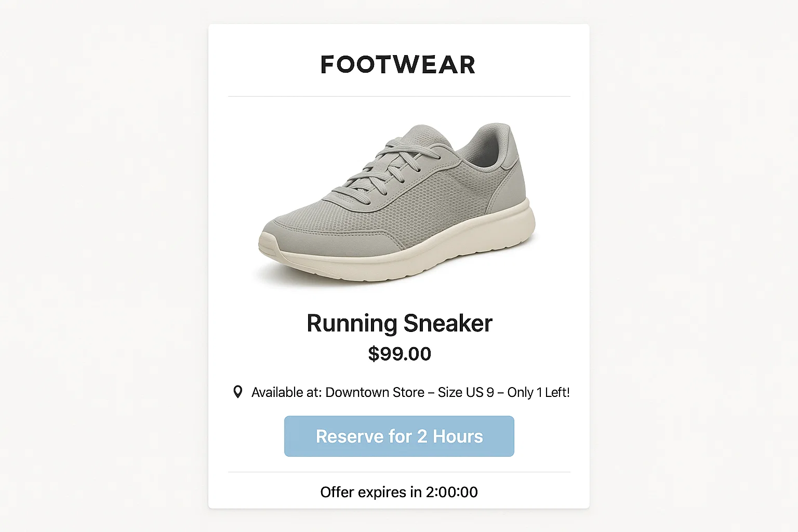Click the divider line below FOOTWEAR

399,96
